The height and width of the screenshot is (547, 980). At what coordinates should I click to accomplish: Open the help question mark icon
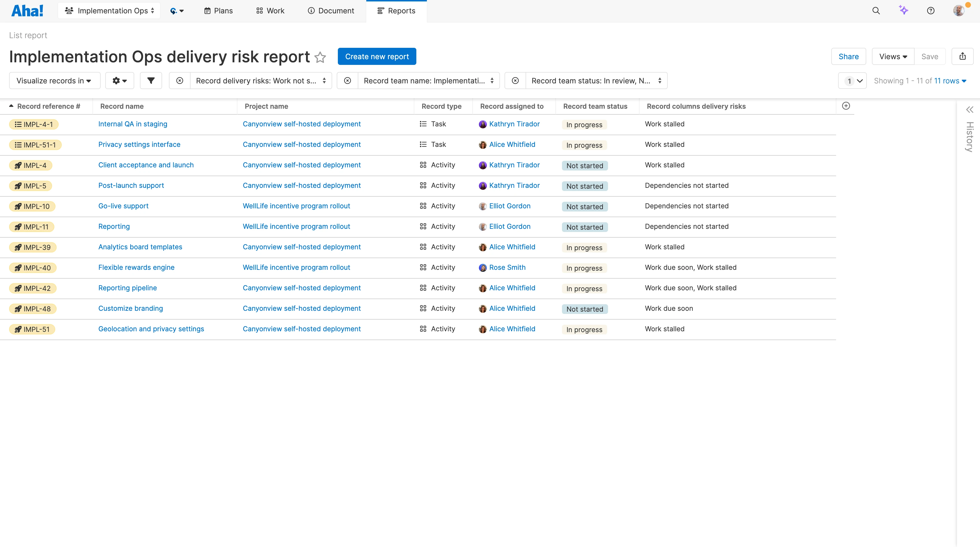[x=931, y=11]
